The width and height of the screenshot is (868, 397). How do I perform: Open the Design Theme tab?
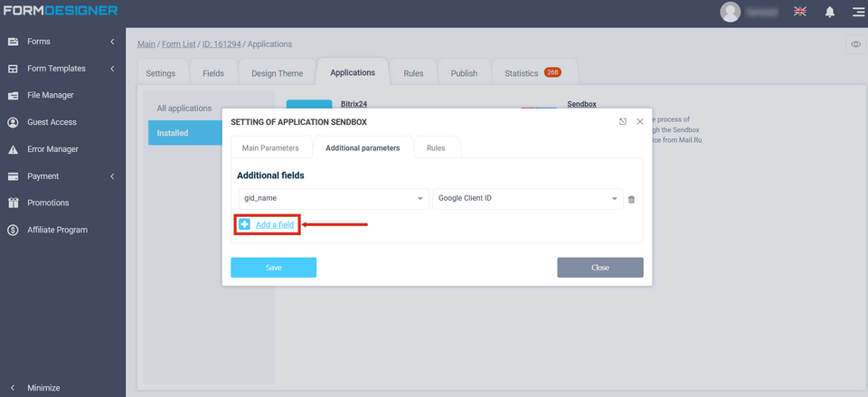[x=278, y=73]
